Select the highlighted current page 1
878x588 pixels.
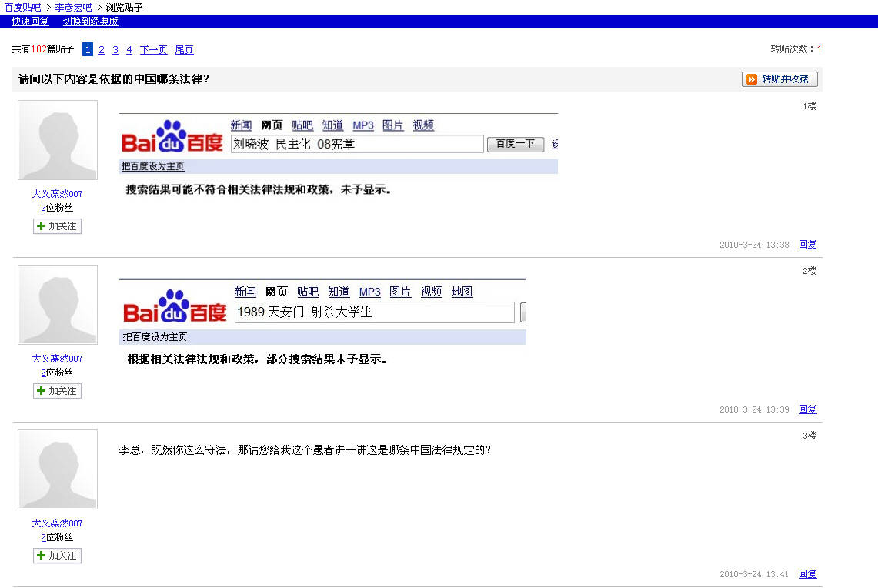[88, 50]
